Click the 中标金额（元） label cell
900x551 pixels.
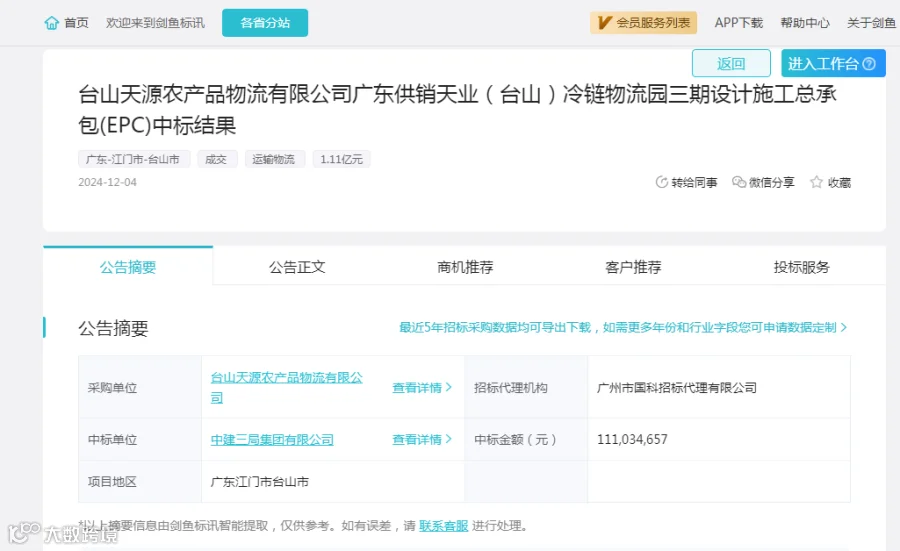526,440
